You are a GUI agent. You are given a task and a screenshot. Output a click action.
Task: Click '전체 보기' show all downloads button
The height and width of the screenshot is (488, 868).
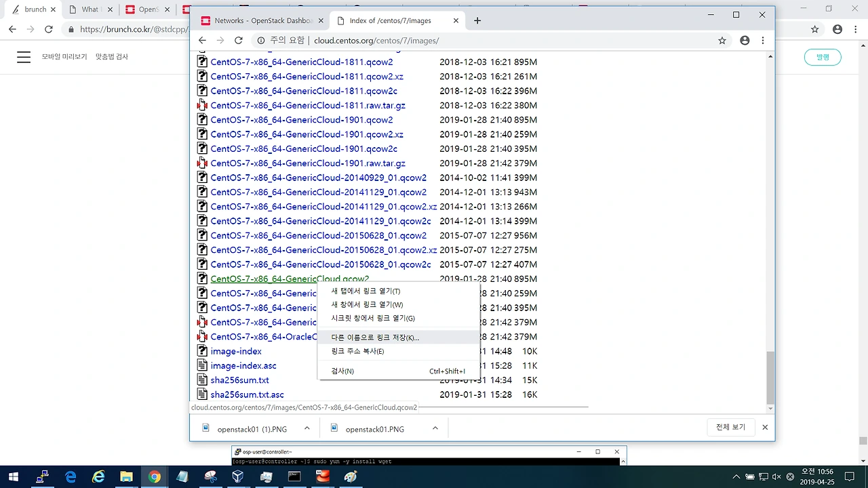point(730,428)
